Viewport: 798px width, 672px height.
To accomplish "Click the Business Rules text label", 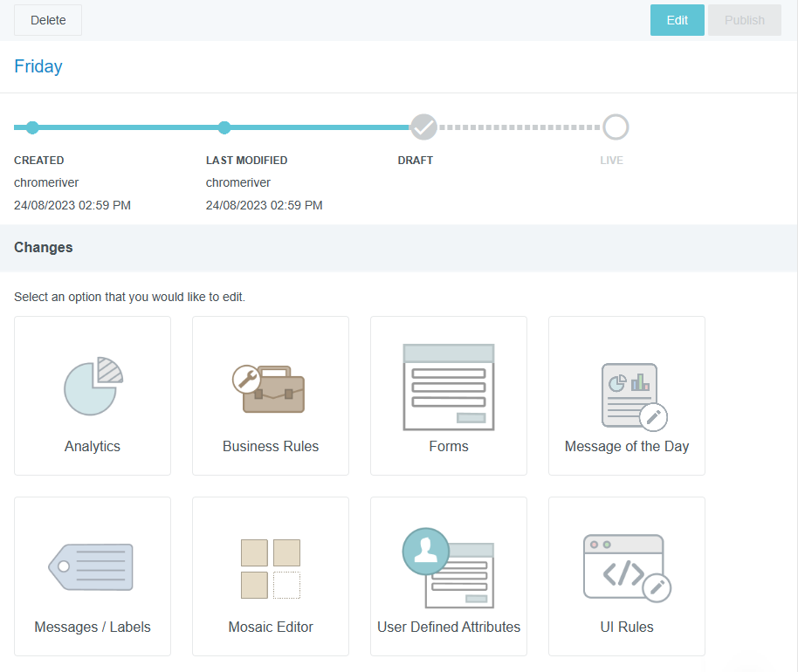I will [x=271, y=446].
